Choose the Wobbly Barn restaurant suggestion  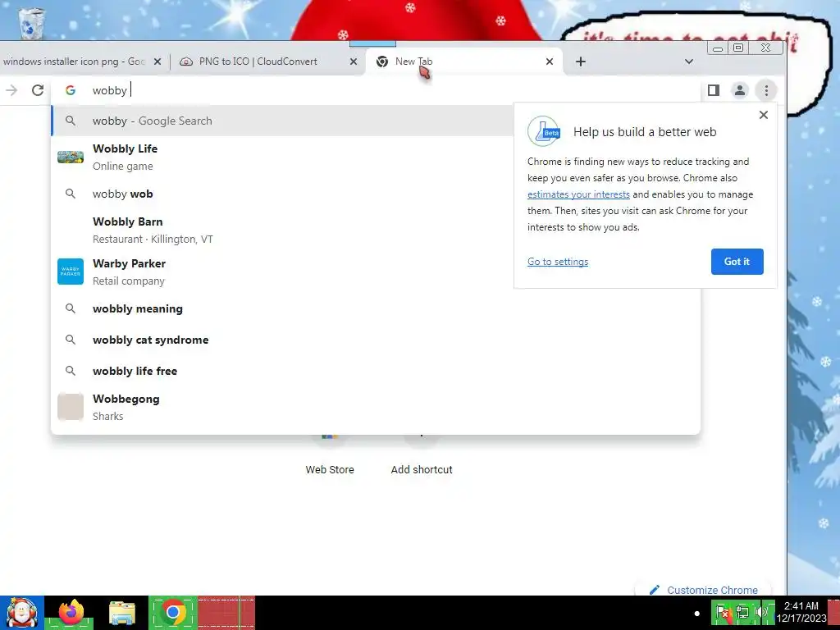tap(283, 230)
